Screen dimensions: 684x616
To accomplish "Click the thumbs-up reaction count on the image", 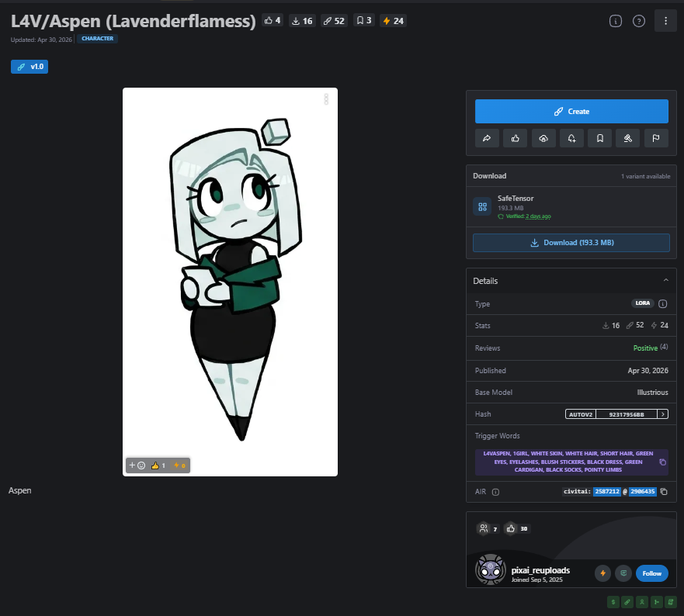I will coord(158,465).
